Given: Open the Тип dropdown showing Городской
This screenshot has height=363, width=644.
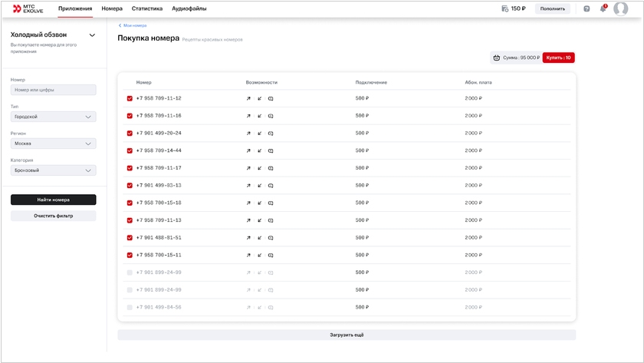Looking at the screenshot, I should (x=53, y=117).
